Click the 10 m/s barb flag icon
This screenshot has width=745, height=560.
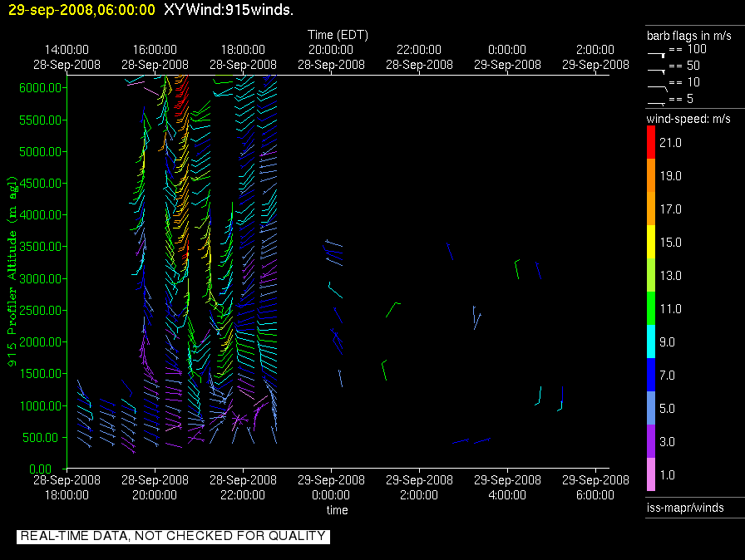click(658, 88)
